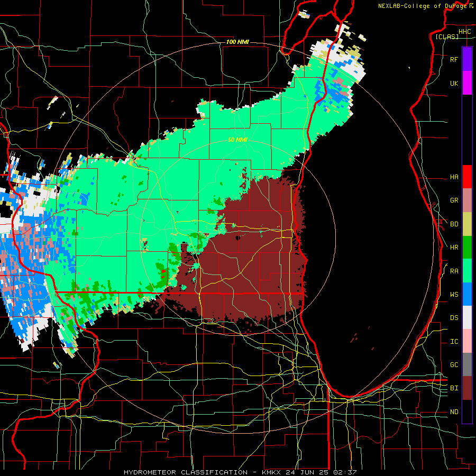The image size is (476, 476).
Task: Click the HYDROMETEOR CLASSIFICATION title text
Action: pyautogui.click(x=186, y=472)
